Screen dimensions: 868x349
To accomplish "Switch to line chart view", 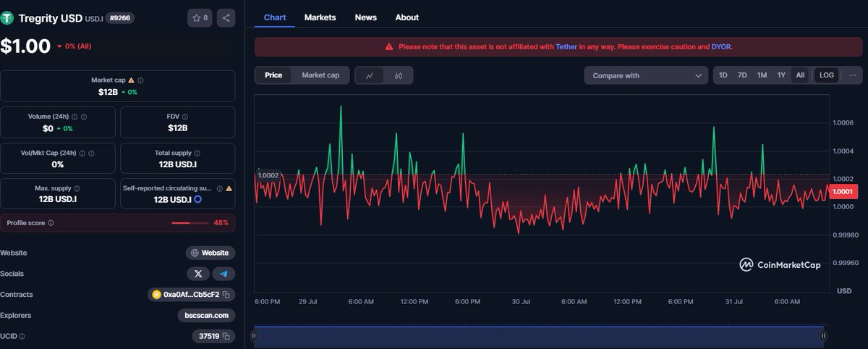I will 370,75.
